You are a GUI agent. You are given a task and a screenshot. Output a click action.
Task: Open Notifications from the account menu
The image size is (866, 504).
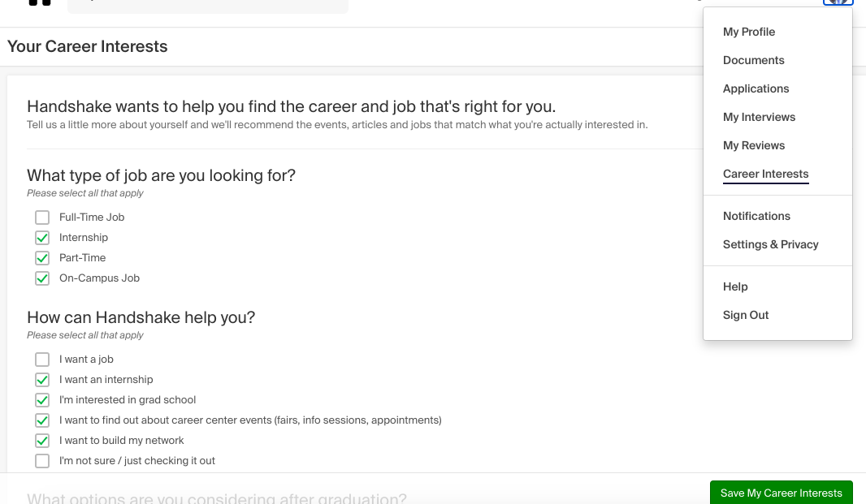pos(756,217)
